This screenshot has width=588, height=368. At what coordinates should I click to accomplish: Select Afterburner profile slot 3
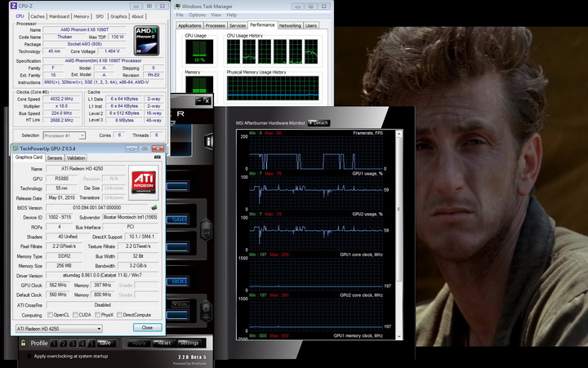[73, 344]
